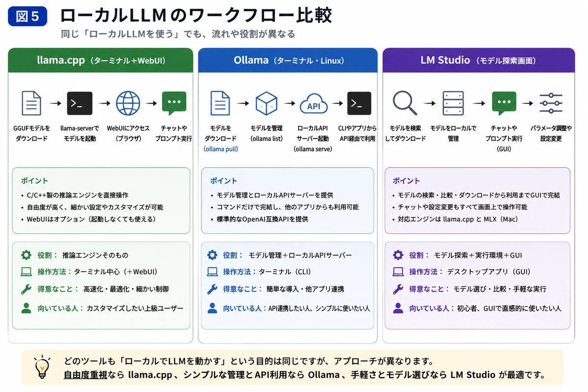Click the green person icon beside 向いている人
Viewport: 588px width, 392px height.
point(26,308)
